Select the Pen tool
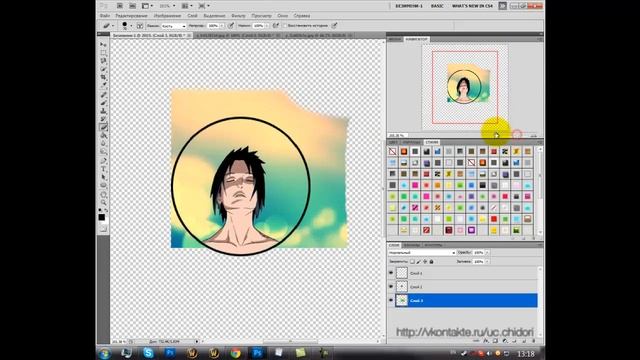Viewport: 640px width, 360px height. tap(104, 160)
